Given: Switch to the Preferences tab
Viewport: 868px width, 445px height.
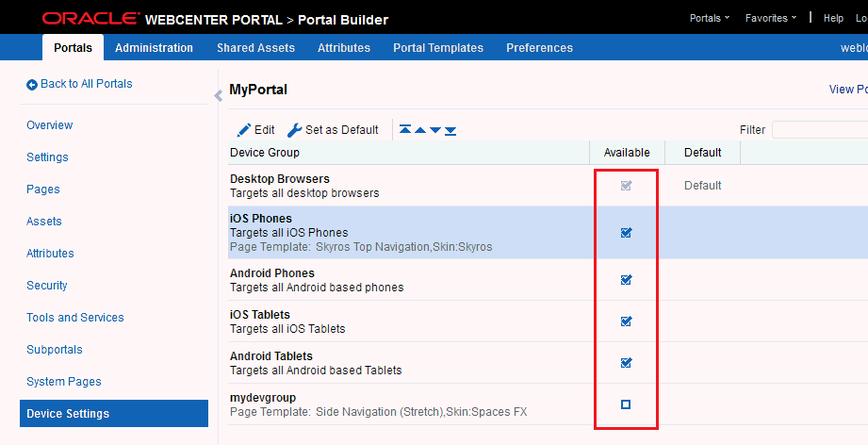Looking at the screenshot, I should 539,47.
